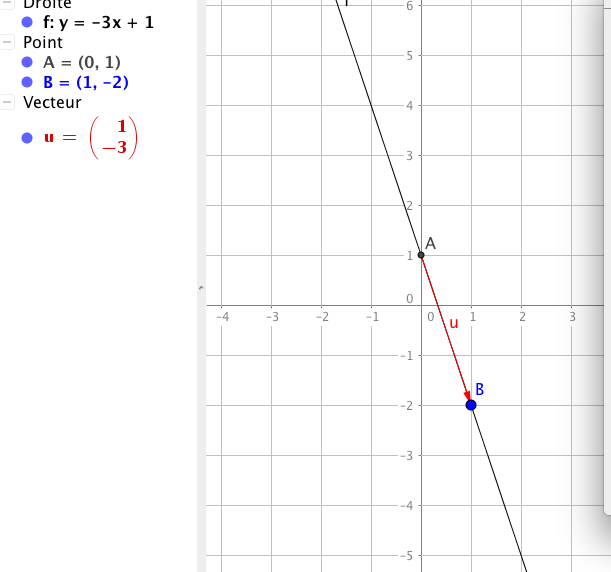Click the Vecteur category label
The image size is (611, 572).
tap(52, 102)
